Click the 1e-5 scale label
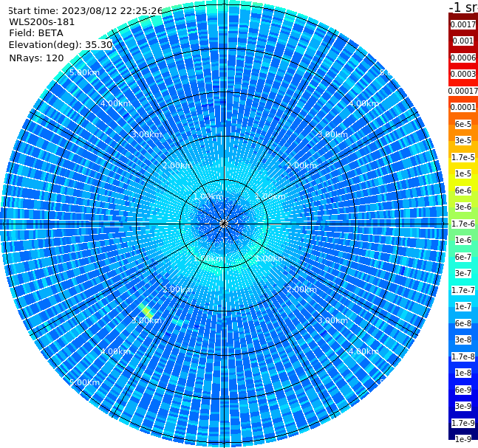The height and width of the screenshot is (448, 478). coord(463,173)
